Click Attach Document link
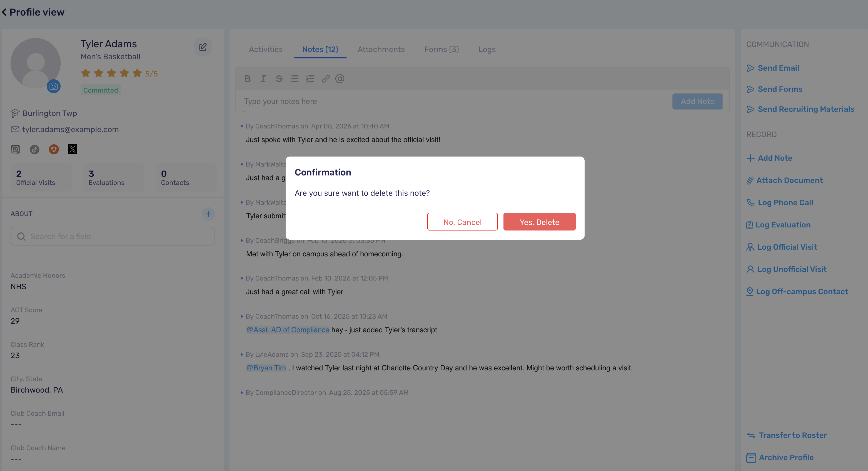The image size is (868, 471). [x=784, y=180]
